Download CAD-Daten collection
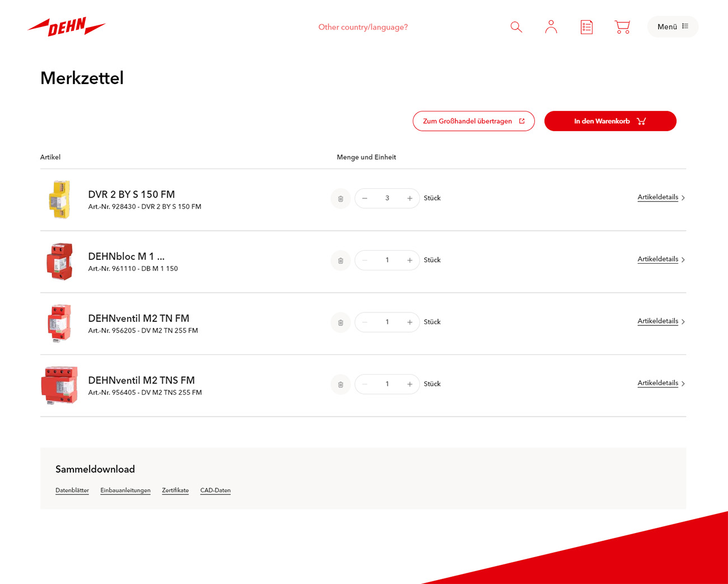Screen dimensions: 728x584 (216, 490)
